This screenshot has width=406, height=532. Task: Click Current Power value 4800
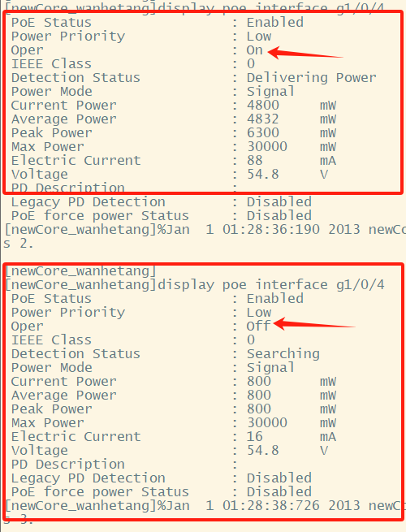[x=263, y=105]
